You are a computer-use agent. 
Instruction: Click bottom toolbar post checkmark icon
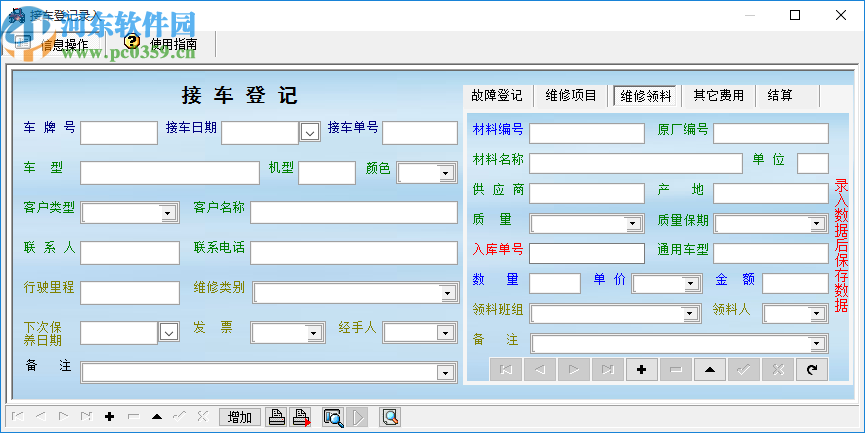point(179,417)
